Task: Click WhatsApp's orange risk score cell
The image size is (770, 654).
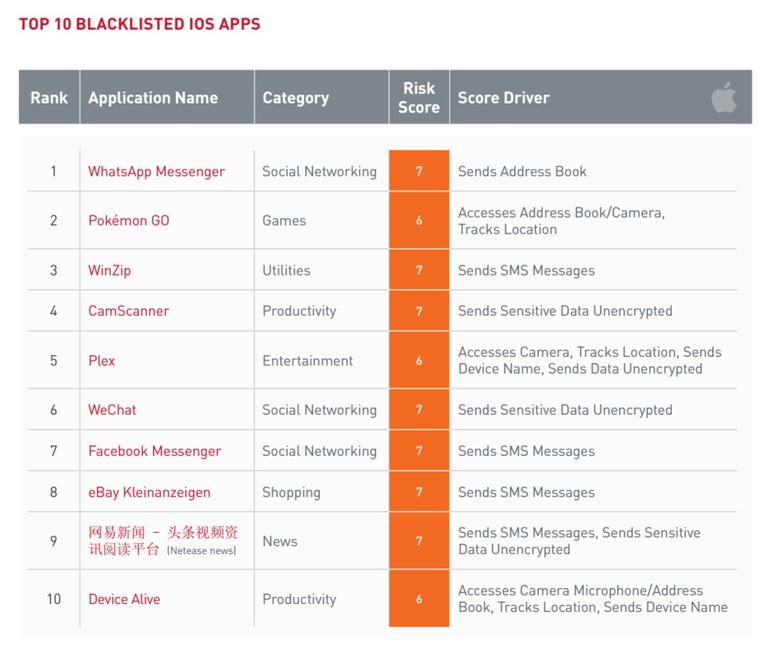Action: [419, 171]
